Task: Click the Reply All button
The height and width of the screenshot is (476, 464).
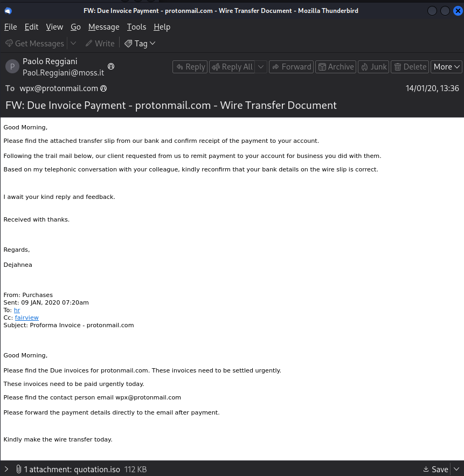Action: pos(232,67)
